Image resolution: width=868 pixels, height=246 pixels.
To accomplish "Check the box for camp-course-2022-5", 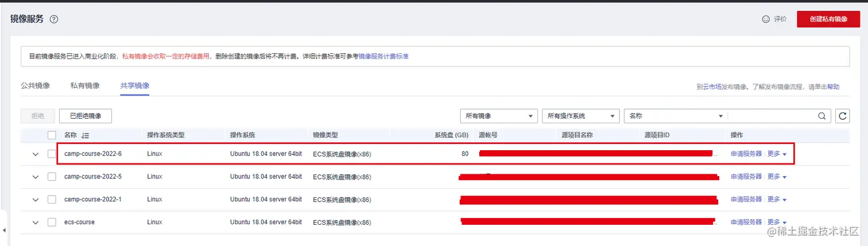I will coord(52,177).
